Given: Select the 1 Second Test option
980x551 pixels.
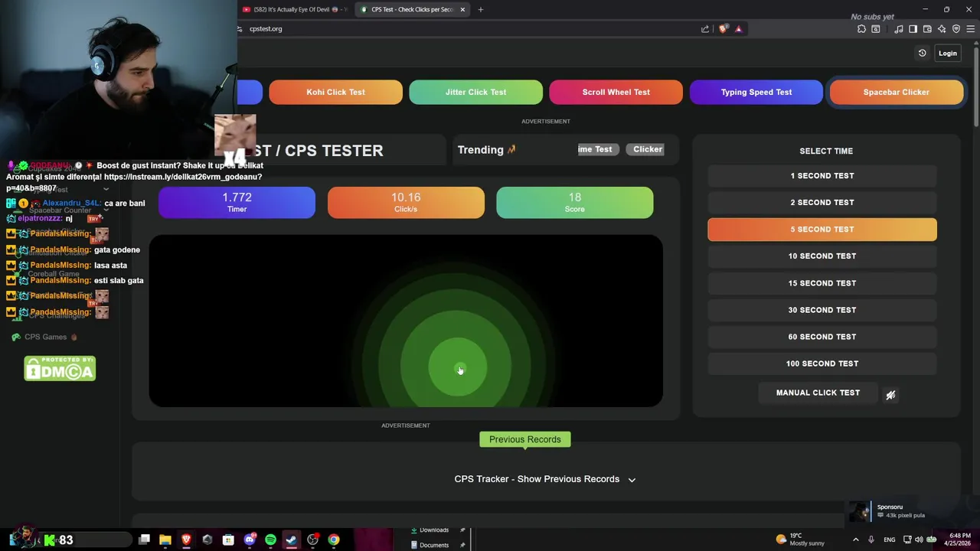Looking at the screenshot, I should pos(822,176).
